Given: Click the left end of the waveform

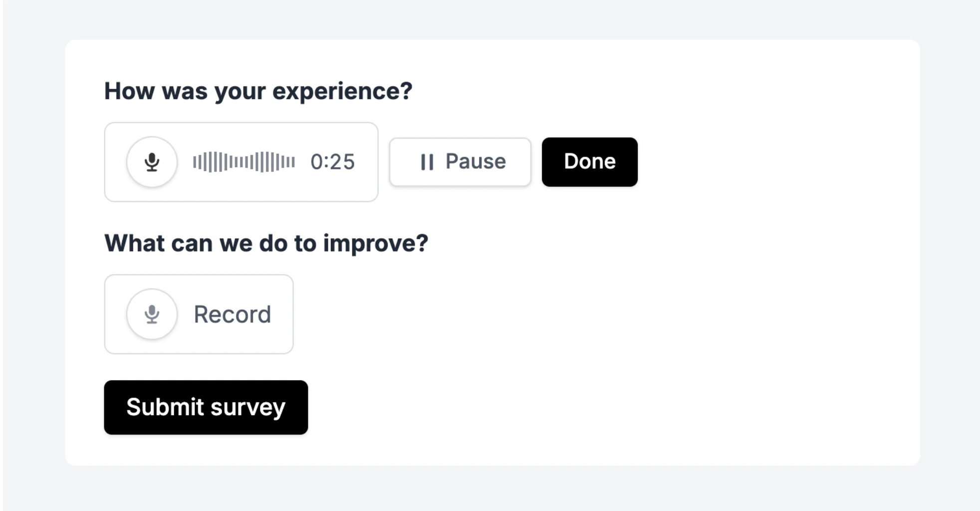Looking at the screenshot, I should (196, 162).
